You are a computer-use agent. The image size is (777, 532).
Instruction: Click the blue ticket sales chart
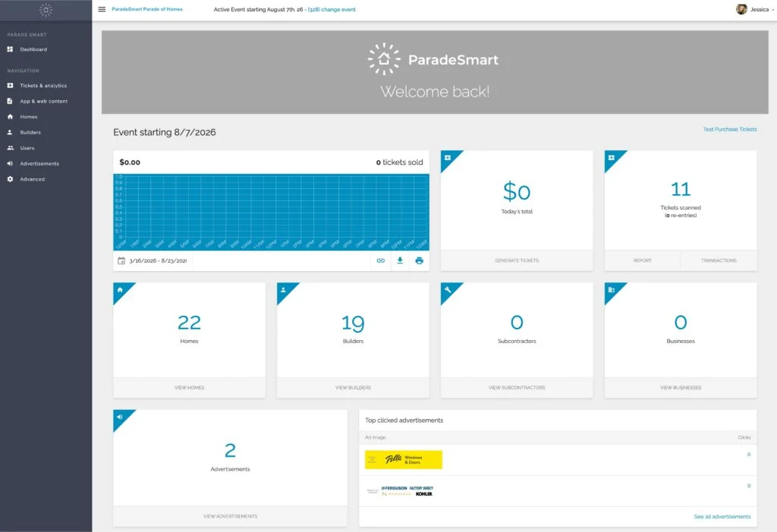[x=271, y=212]
